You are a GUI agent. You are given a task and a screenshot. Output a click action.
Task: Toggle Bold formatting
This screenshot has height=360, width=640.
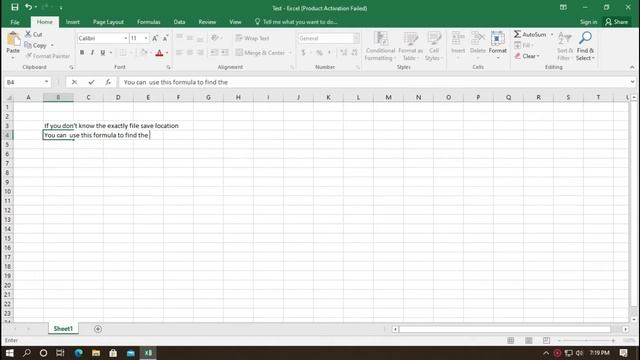coord(82,52)
